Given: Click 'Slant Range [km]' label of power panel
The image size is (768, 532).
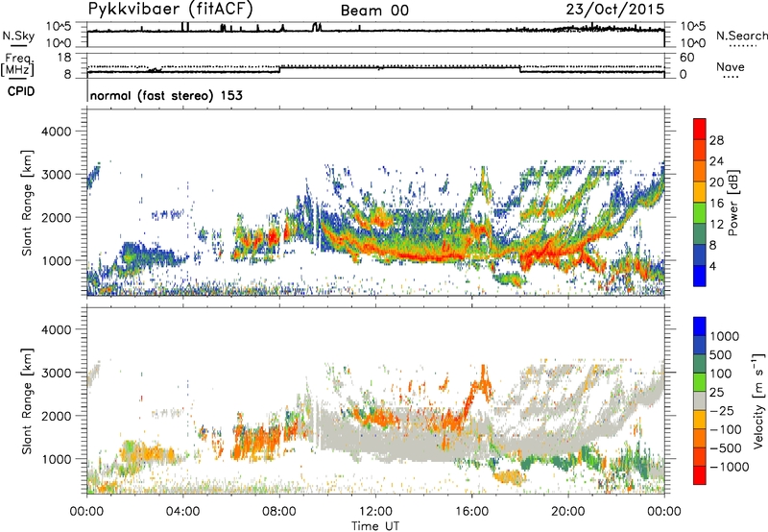Looking at the screenshot, I should [27, 203].
